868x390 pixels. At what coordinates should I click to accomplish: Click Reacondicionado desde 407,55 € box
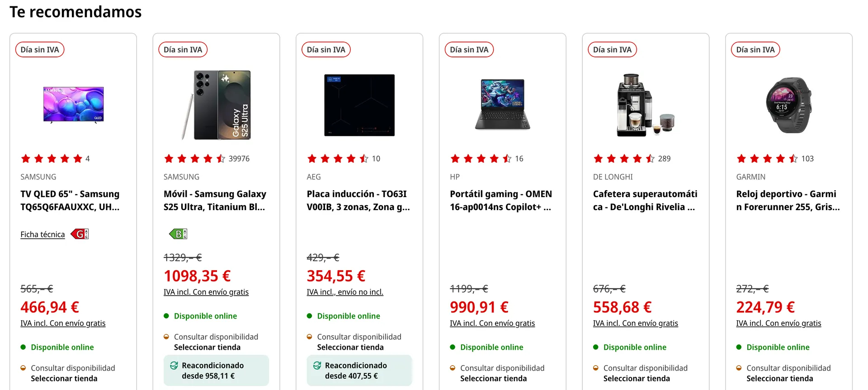point(359,371)
